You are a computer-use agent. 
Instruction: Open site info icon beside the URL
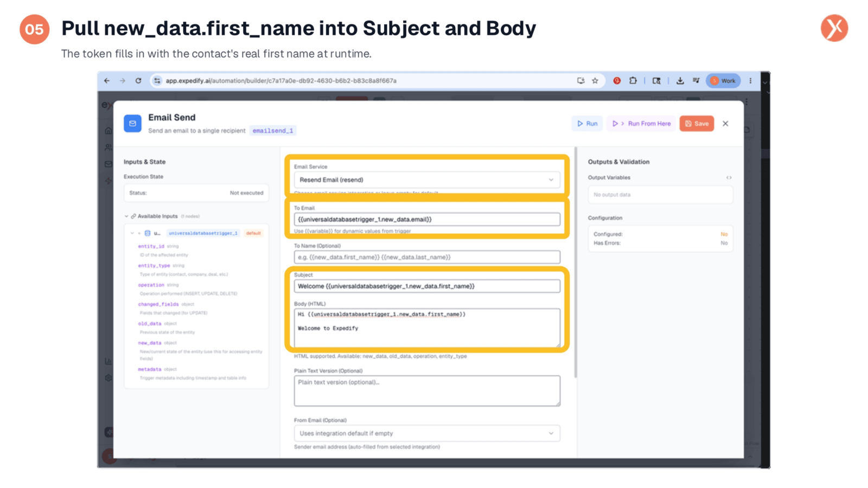pos(157,81)
